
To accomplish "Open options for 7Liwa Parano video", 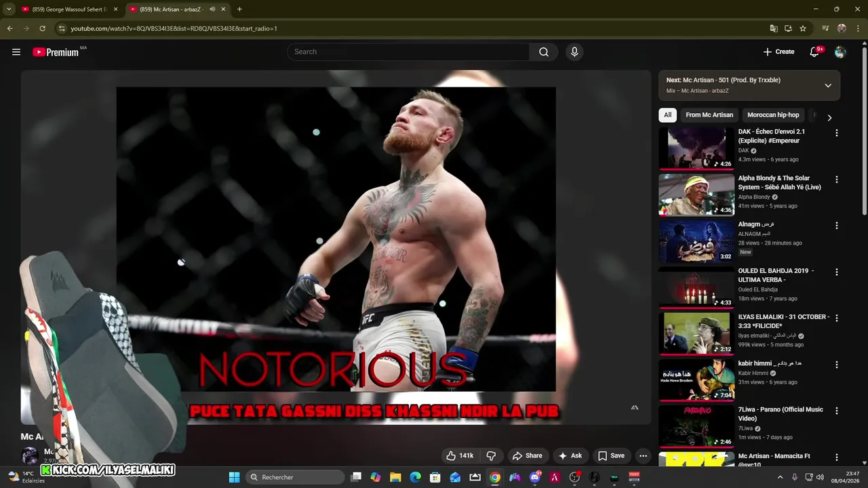I will [x=836, y=411].
